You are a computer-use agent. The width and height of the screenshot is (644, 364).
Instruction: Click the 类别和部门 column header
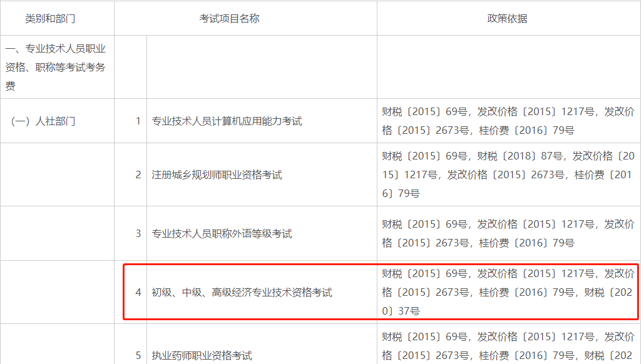pos(50,19)
